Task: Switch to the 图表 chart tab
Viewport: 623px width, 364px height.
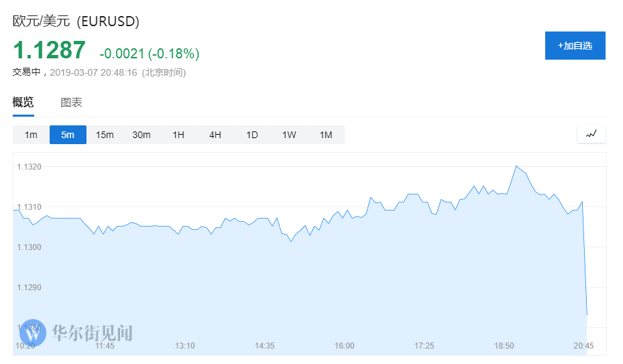Action: pos(71,103)
